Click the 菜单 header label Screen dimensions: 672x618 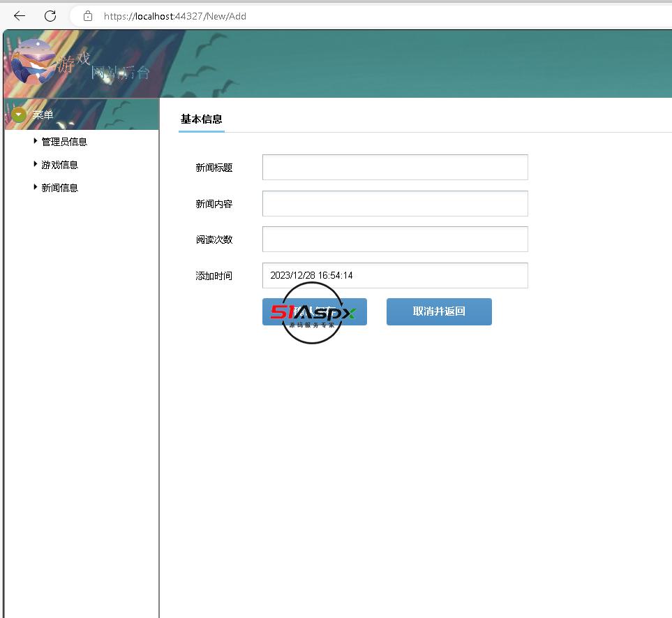point(43,115)
